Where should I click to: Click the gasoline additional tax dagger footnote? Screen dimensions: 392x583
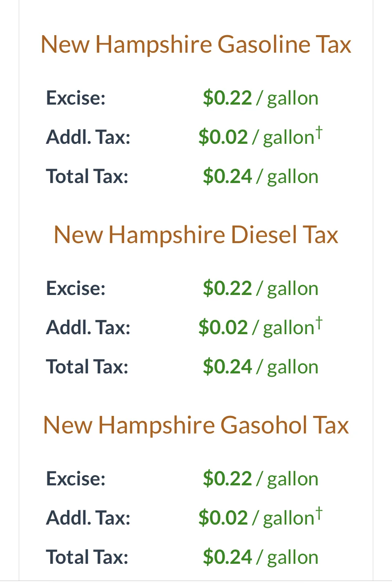319,132
